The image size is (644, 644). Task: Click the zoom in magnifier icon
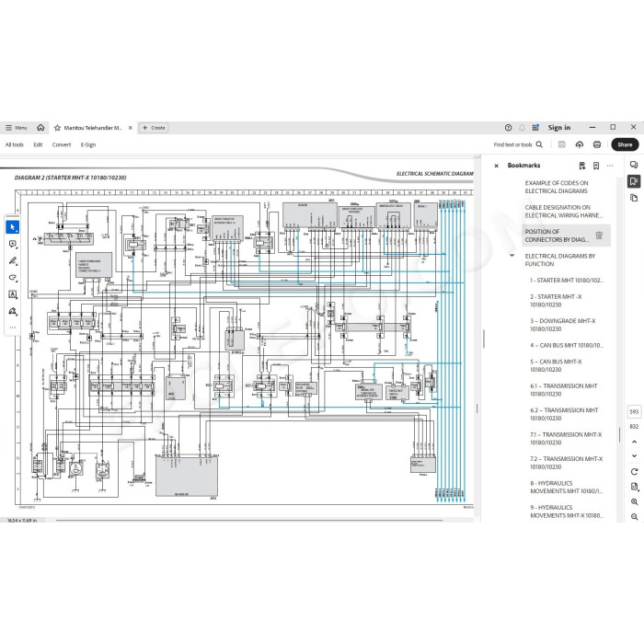[634, 501]
